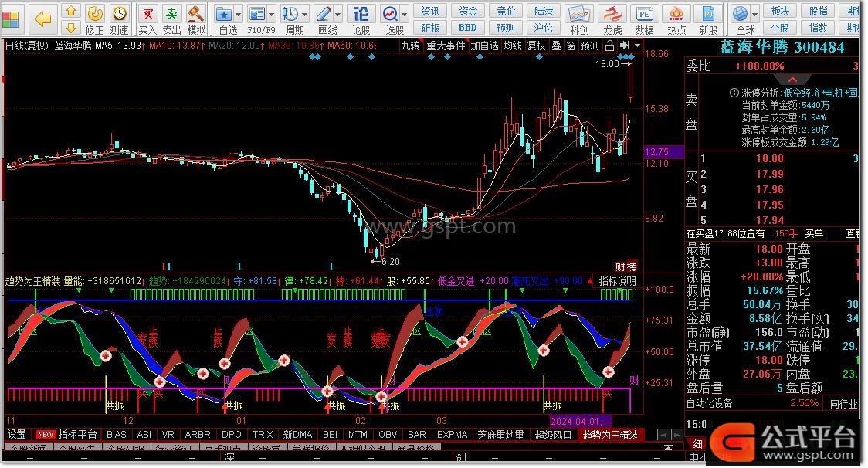868x468 pixels.
Task: Click the 周期 period icon
Action: 290,13
